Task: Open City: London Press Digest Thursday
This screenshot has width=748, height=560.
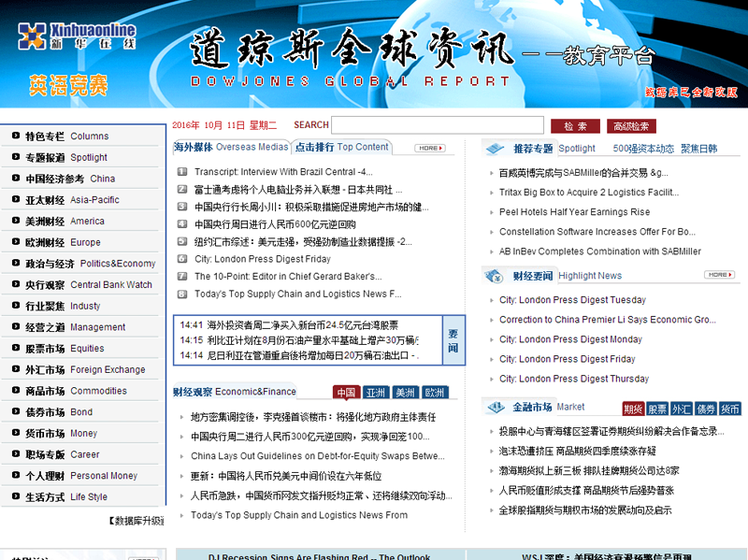Action: click(x=574, y=379)
